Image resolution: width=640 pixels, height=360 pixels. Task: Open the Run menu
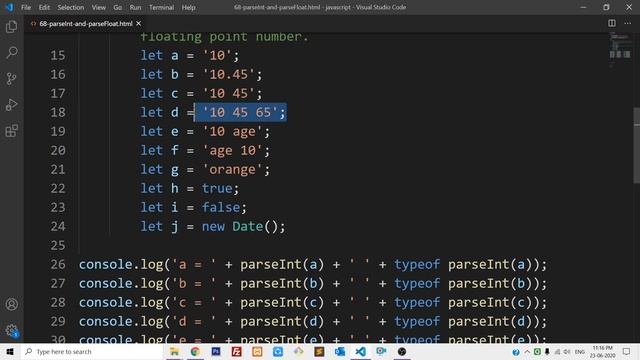[x=135, y=7]
